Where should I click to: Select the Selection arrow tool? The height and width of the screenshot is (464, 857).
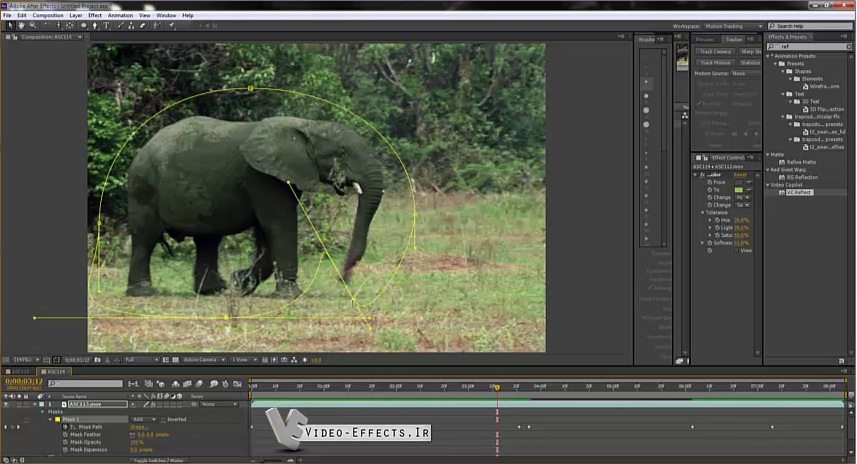[x=10, y=26]
